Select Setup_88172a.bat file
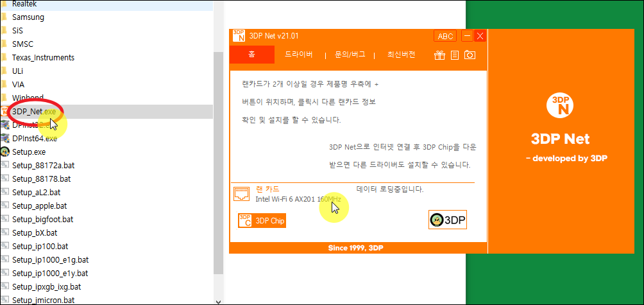644x305 pixels. [x=43, y=165]
